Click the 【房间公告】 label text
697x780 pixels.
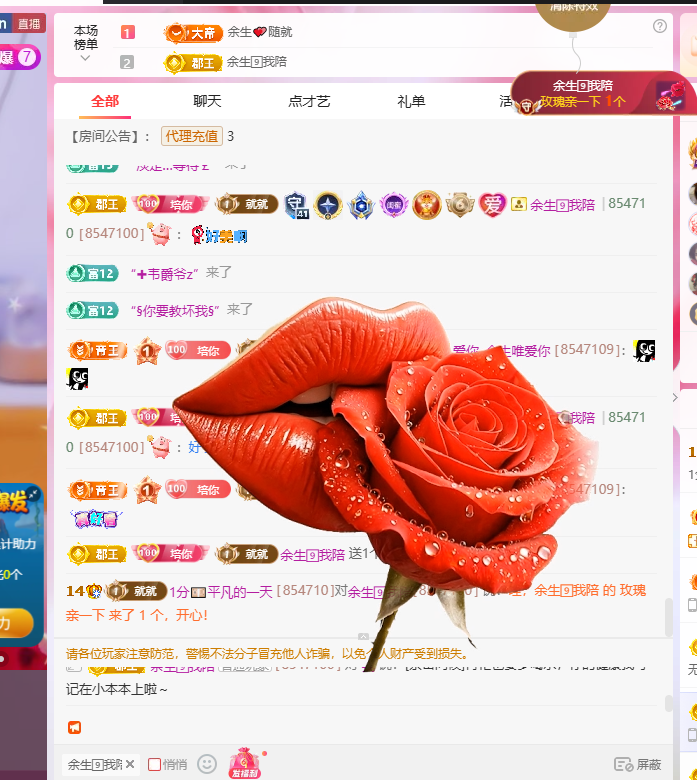[x=106, y=136]
